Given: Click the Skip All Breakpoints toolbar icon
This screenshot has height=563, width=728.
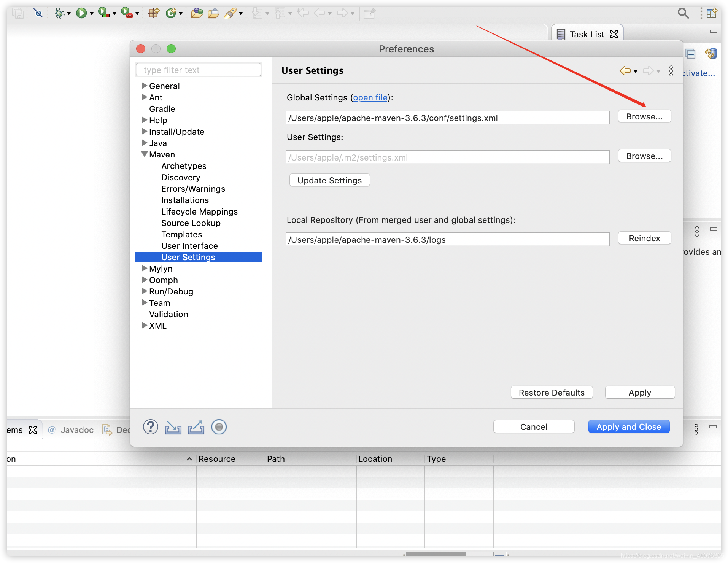Looking at the screenshot, I should click(x=38, y=13).
